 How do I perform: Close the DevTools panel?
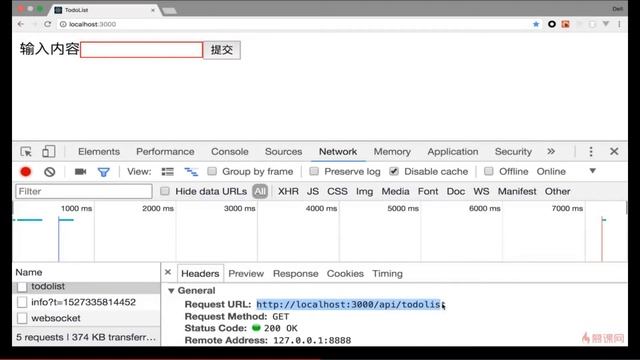click(x=614, y=151)
